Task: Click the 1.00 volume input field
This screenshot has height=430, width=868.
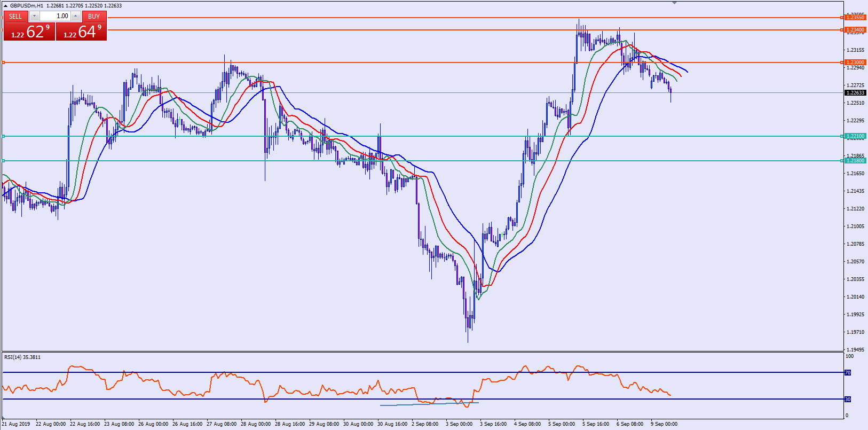Action: point(55,16)
